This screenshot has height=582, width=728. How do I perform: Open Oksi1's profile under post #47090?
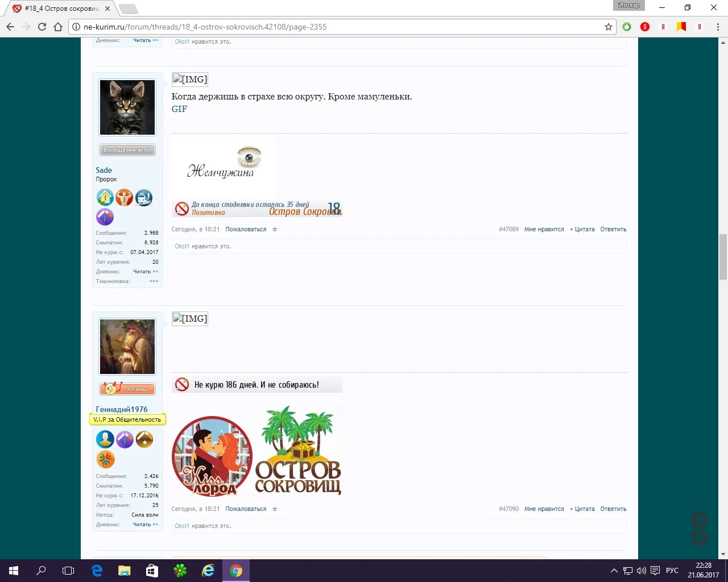(x=182, y=526)
